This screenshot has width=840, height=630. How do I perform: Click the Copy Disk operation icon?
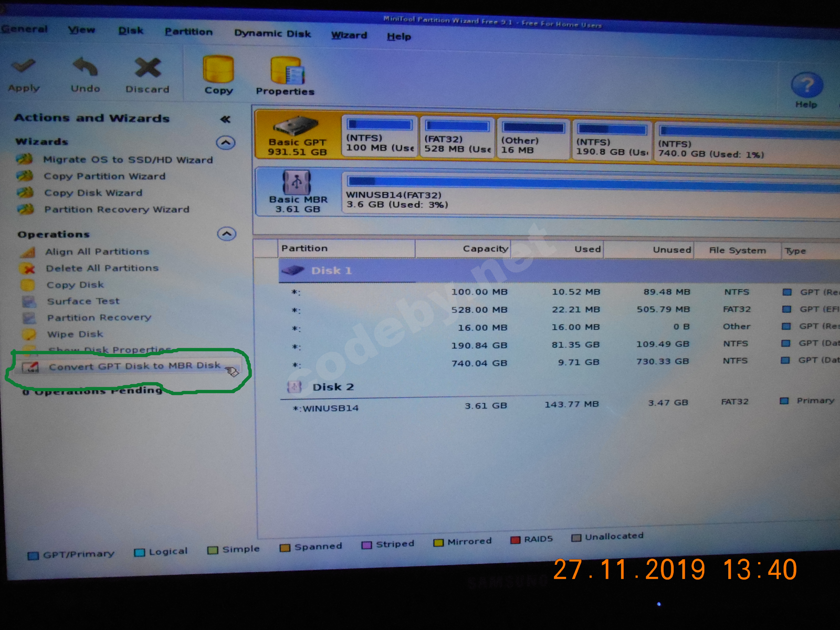[x=28, y=285]
